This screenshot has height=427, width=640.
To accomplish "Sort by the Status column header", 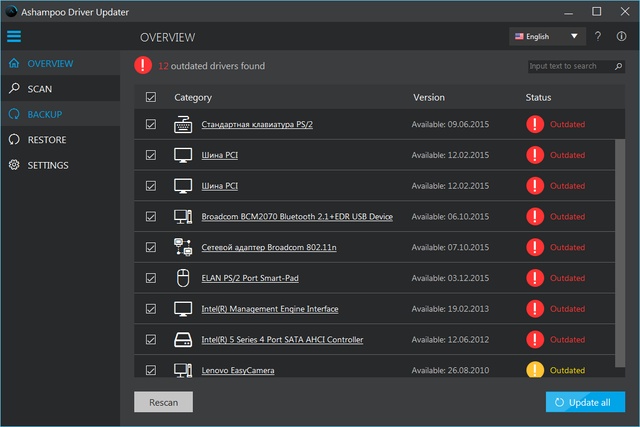I will [538, 98].
